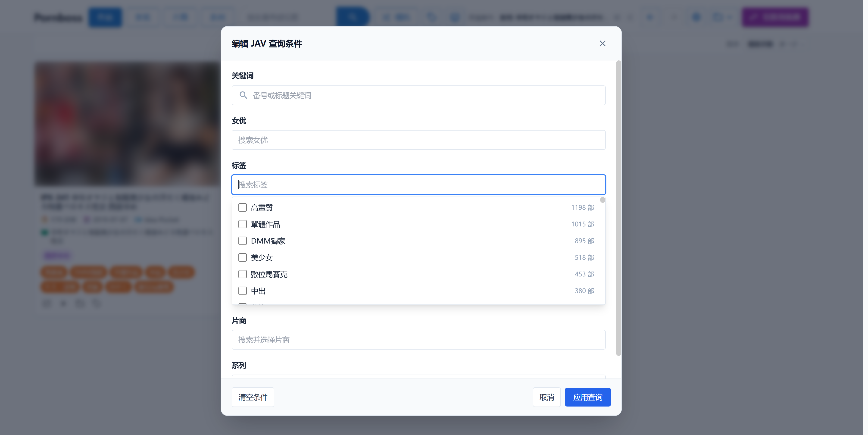The image size is (868, 435).
Task: Click the 數位馬賽克 tag label
Action: coord(269,274)
